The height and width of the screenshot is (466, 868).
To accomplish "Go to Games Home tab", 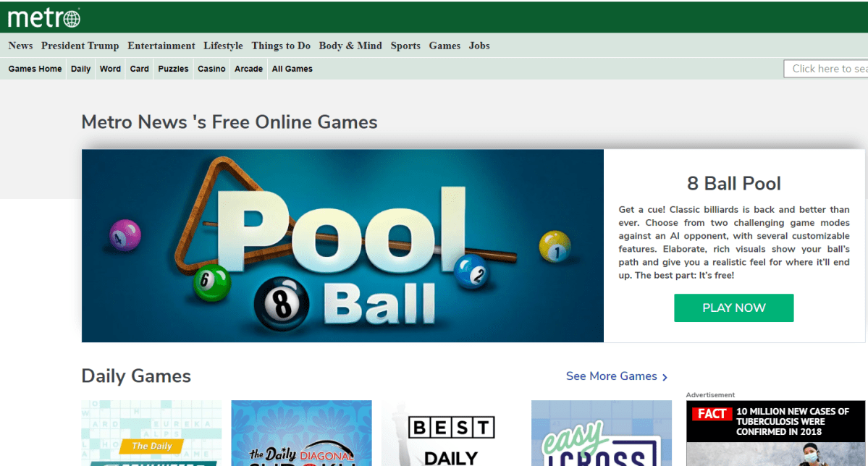I will pos(35,69).
